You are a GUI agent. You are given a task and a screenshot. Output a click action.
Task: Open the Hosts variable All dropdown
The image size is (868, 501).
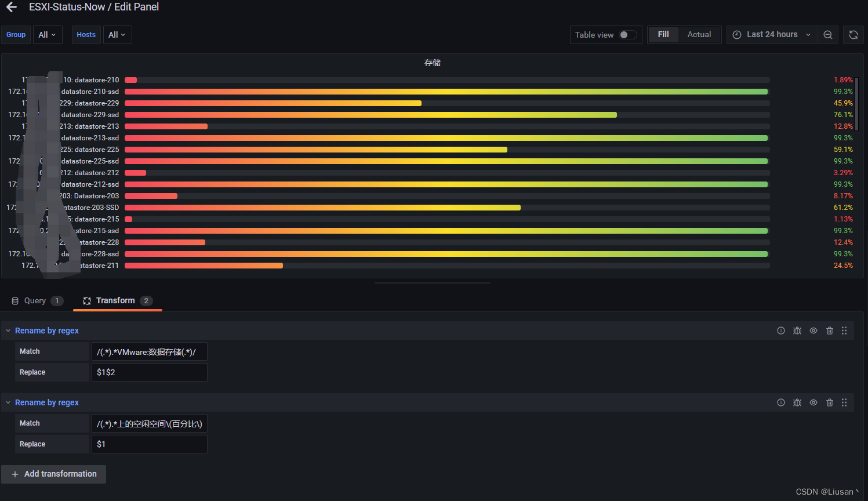click(117, 35)
